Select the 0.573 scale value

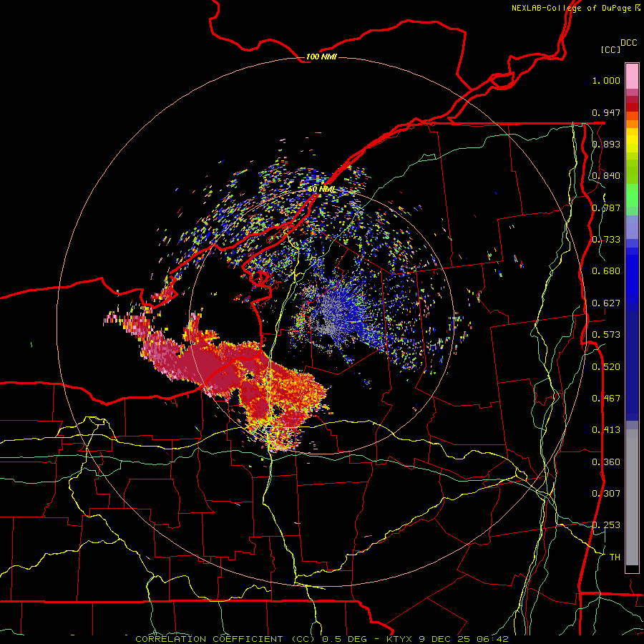click(606, 335)
